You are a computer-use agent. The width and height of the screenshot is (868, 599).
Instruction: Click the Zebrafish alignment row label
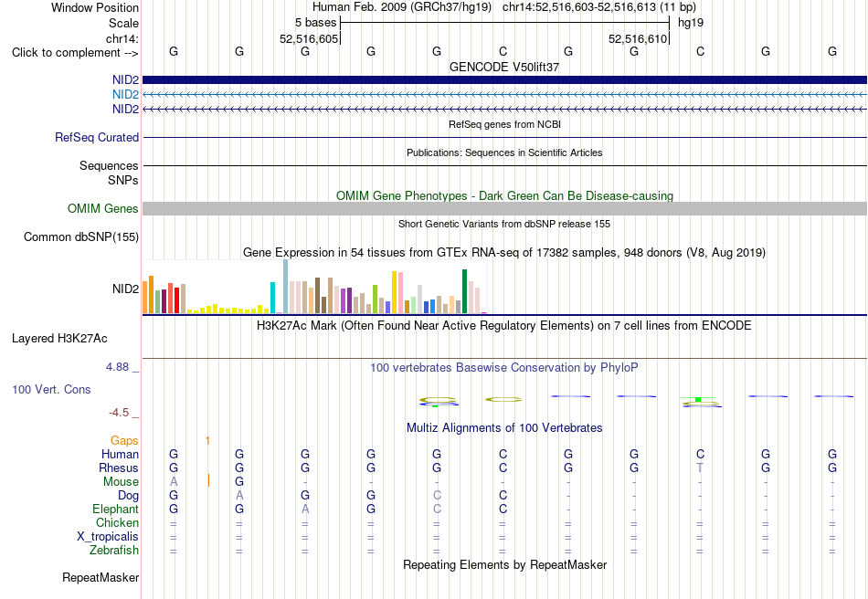(114, 551)
